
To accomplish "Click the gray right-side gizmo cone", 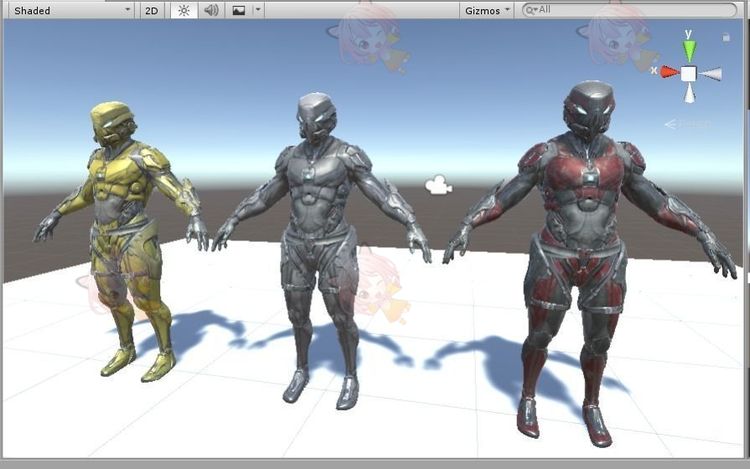I will [710, 74].
